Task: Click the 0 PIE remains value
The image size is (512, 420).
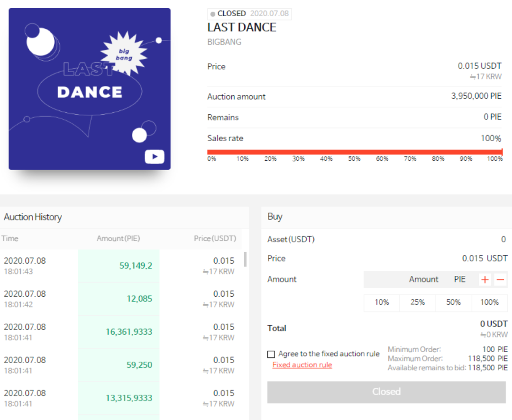Action: point(493,117)
